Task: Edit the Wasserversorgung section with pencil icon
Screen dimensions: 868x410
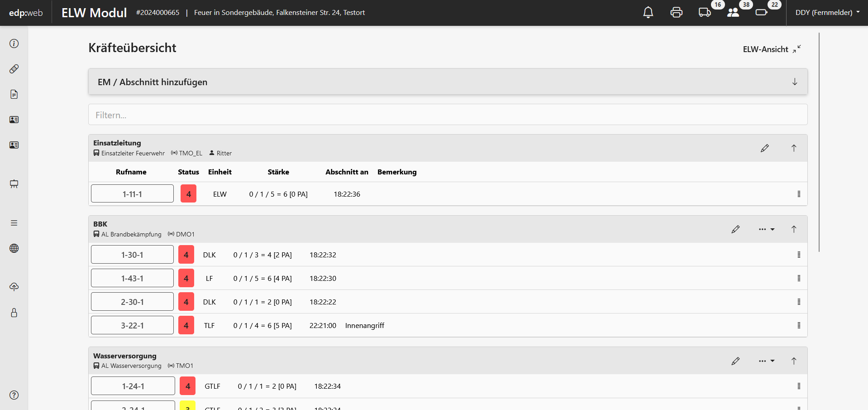Action: 736,361
